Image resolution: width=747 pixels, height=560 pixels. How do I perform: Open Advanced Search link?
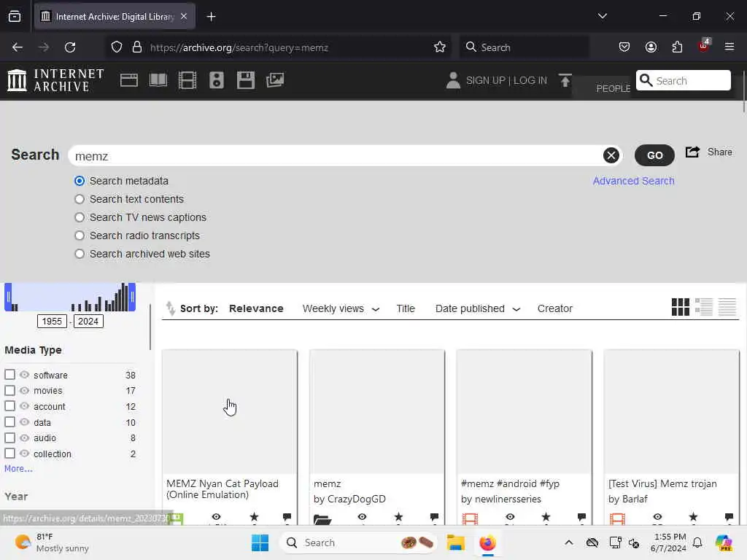634,181
